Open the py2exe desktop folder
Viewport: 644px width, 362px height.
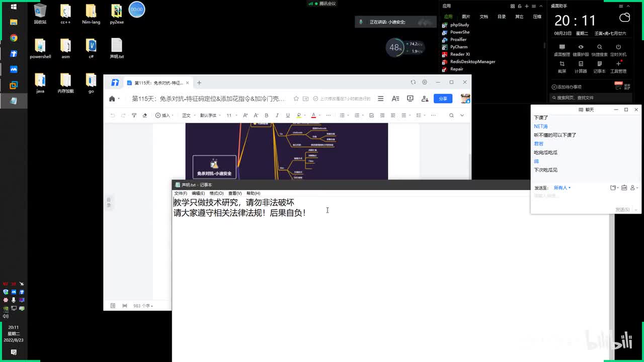(117, 14)
